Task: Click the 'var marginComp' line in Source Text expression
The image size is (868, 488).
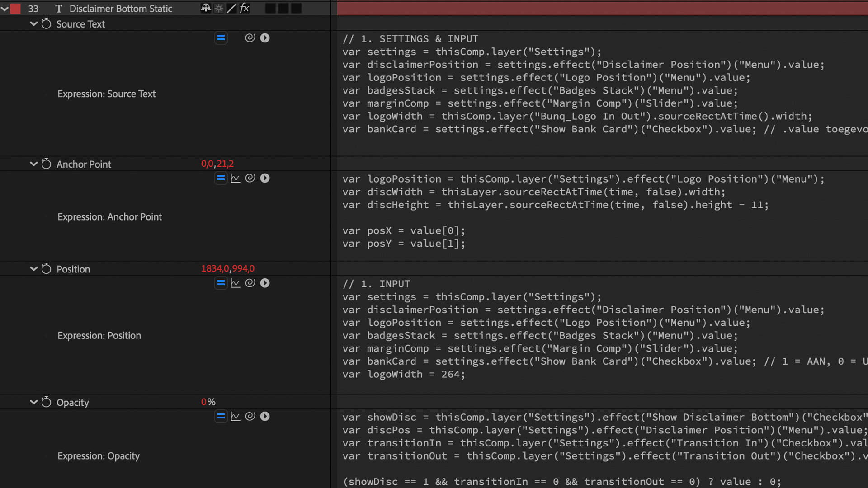Action: [540, 103]
